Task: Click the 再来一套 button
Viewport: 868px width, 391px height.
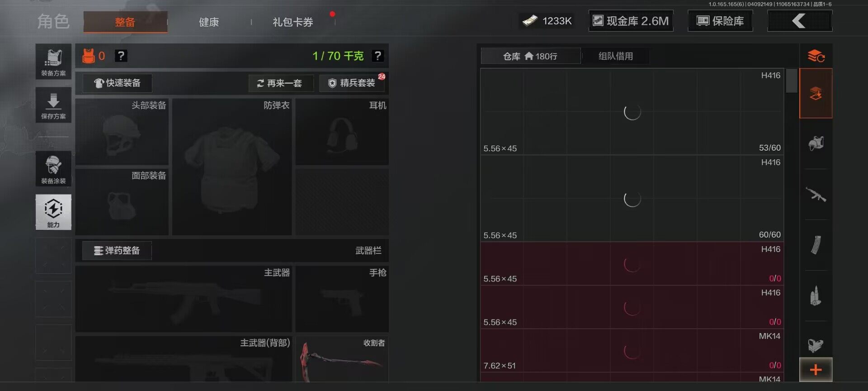Action: (281, 83)
